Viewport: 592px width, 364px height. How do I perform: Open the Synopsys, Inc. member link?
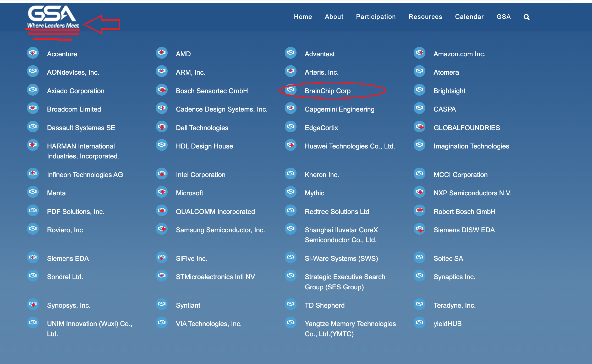tap(69, 305)
